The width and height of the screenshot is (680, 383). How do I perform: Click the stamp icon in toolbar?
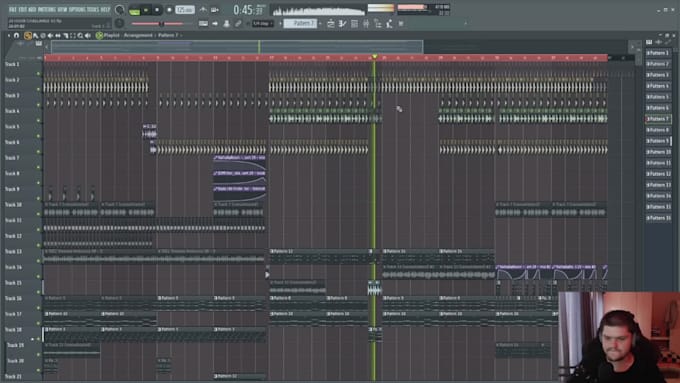[x=226, y=24]
